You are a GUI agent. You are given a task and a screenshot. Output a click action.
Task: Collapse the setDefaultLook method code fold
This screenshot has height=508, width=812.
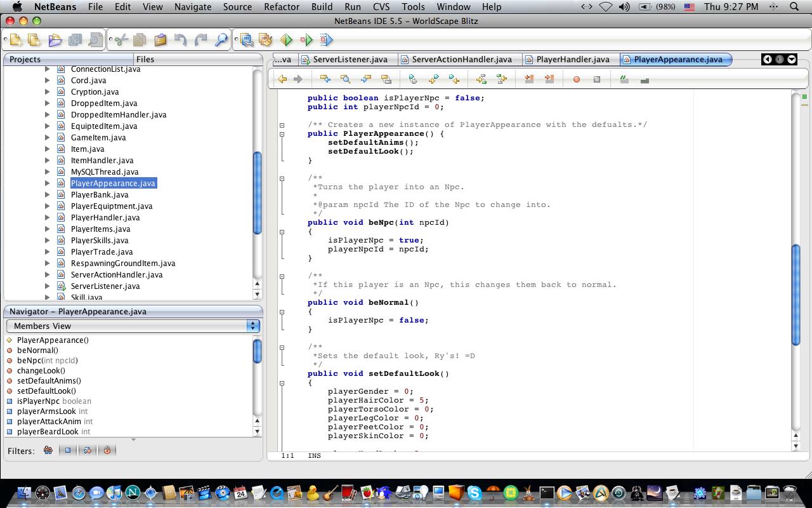tap(282, 383)
